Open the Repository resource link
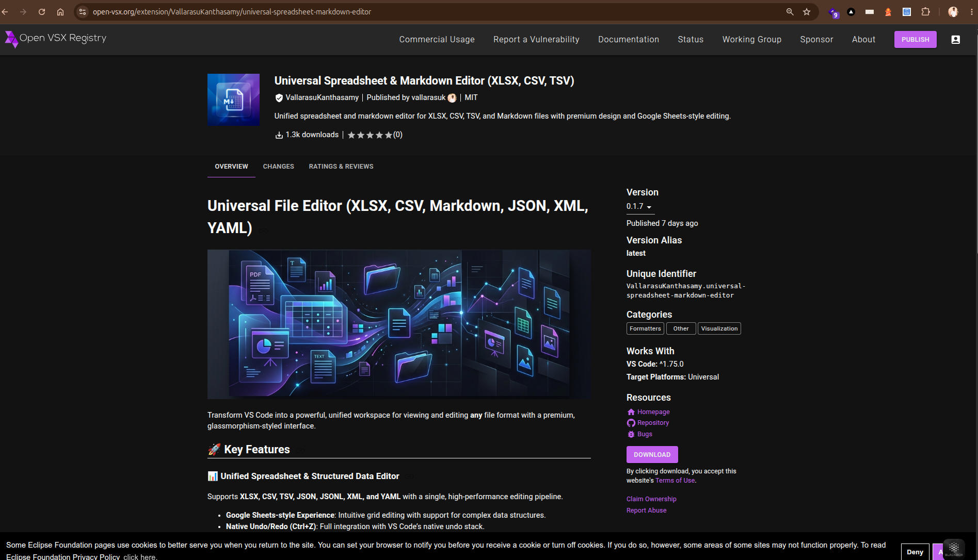Viewport: 978px width, 560px height. [653, 423]
